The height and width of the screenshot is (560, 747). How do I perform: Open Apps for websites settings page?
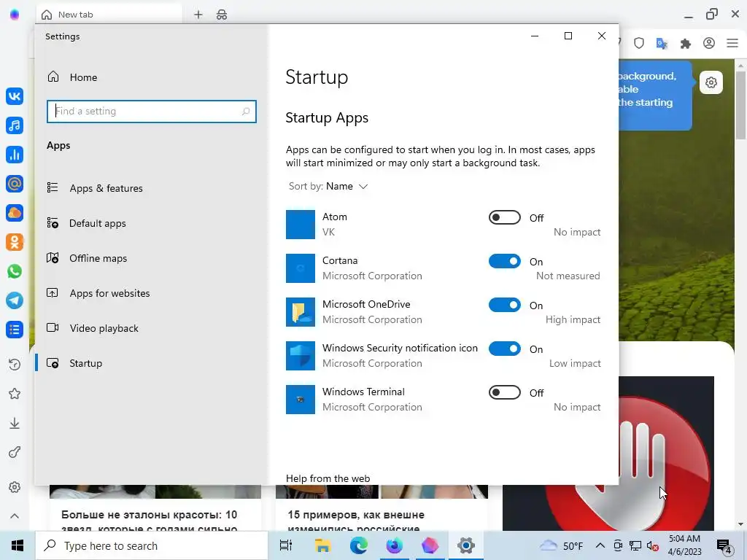152,293
